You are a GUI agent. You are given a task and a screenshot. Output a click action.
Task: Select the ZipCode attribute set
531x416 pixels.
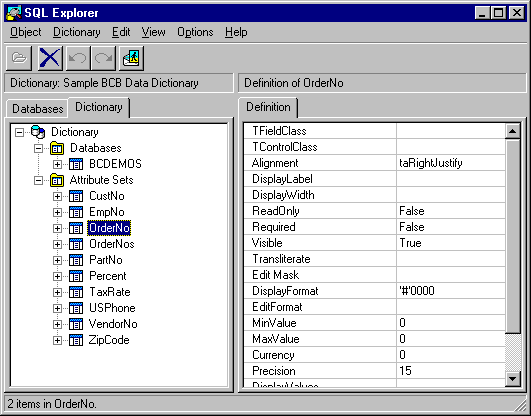[109, 340]
